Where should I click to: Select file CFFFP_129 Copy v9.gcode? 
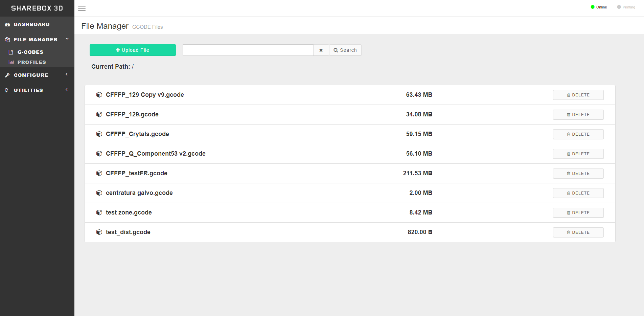(x=145, y=95)
